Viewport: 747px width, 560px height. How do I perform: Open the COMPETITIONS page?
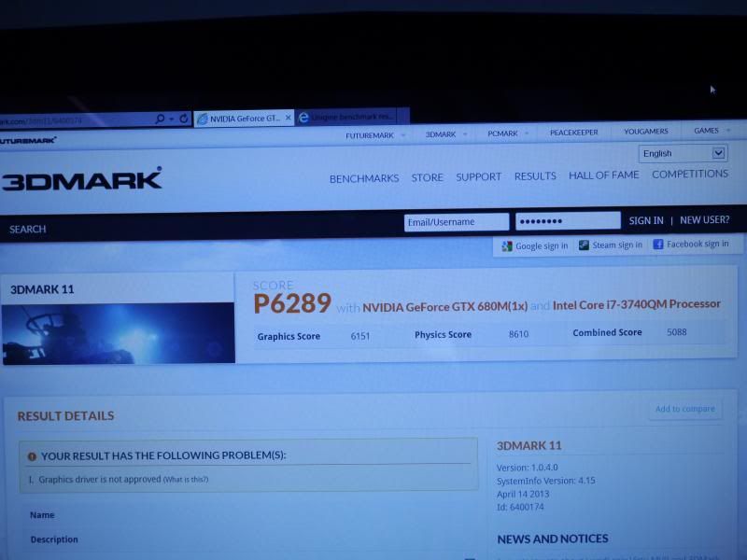[x=690, y=174]
